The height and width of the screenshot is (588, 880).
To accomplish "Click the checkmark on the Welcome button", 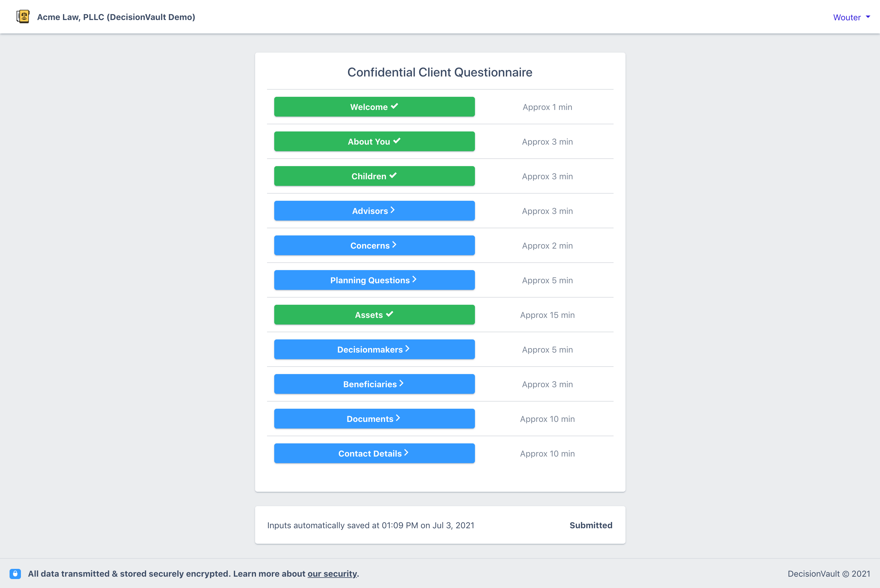I will click(x=394, y=106).
